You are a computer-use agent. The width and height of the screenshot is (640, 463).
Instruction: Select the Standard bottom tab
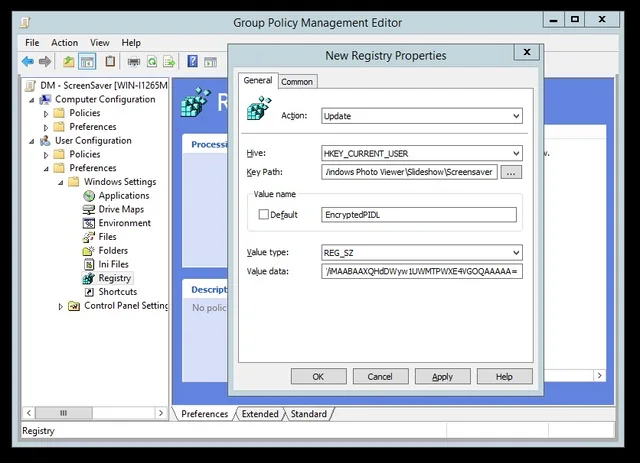(x=309, y=414)
